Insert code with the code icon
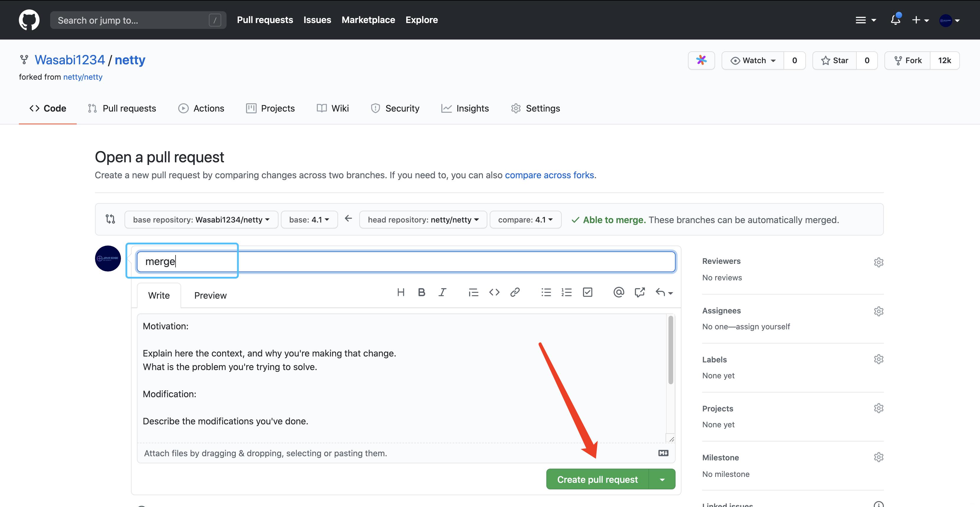The width and height of the screenshot is (980, 507). click(x=494, y=292)
